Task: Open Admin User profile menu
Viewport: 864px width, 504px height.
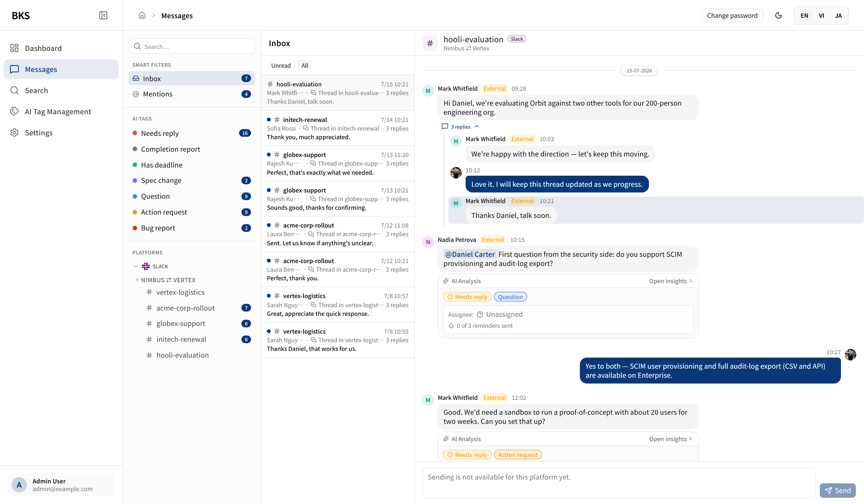Action: [x=61, y=485]
